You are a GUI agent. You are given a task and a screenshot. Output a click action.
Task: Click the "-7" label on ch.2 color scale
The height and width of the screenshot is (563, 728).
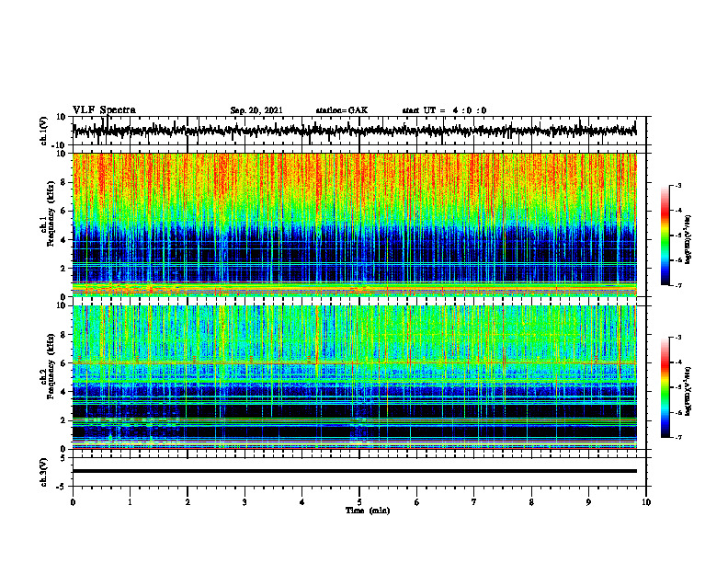point(677,437)
